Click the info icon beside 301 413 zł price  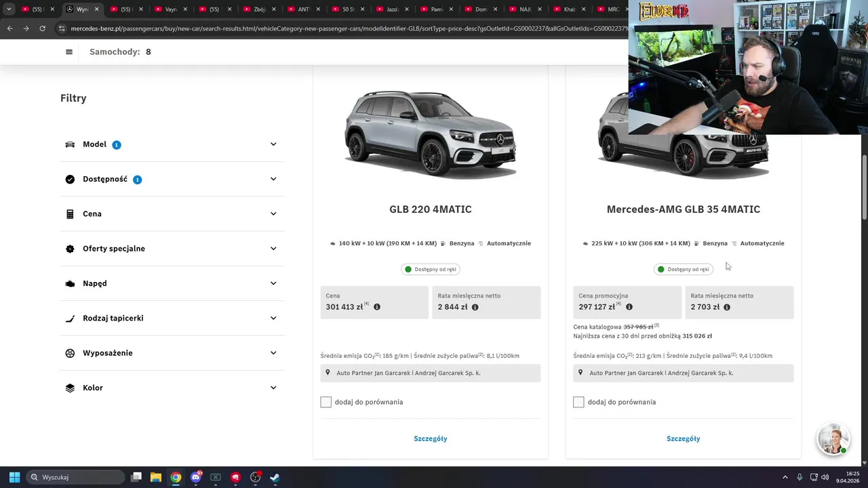click(377, 307)
